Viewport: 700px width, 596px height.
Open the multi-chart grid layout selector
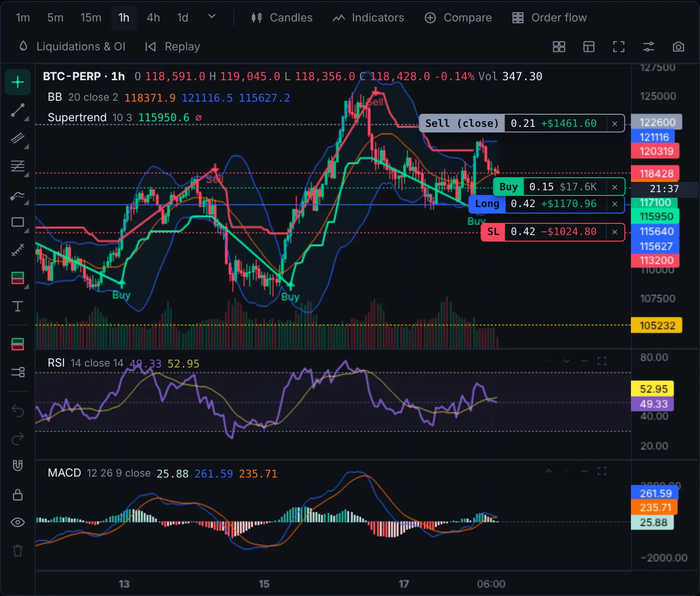point(559,47)
